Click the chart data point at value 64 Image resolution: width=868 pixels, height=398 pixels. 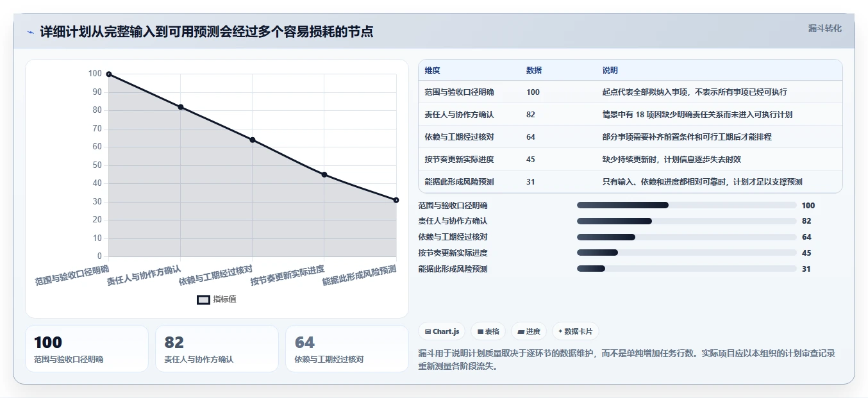[253, 140]
